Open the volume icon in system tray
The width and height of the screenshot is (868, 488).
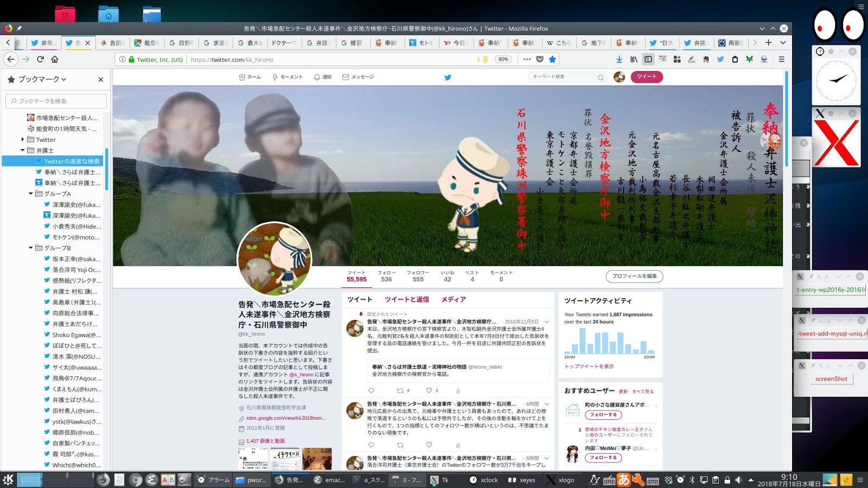(x=739, y=480)
